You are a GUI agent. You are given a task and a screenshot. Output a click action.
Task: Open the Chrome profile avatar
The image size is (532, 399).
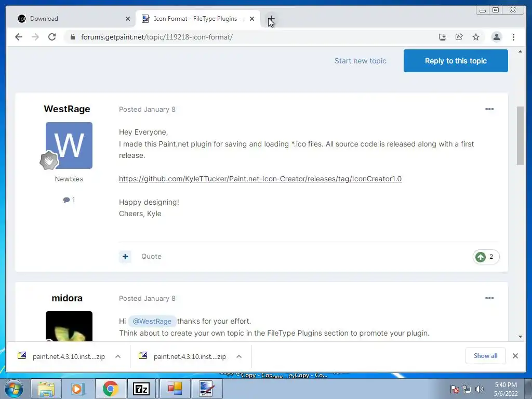pyautogui.click(x=496, y=37)
